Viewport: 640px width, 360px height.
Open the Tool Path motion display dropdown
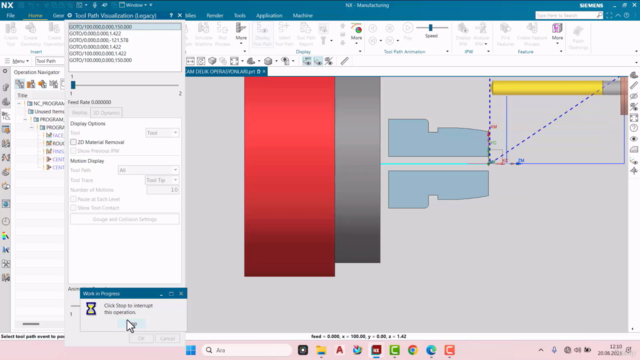click(x=148, y=170)
